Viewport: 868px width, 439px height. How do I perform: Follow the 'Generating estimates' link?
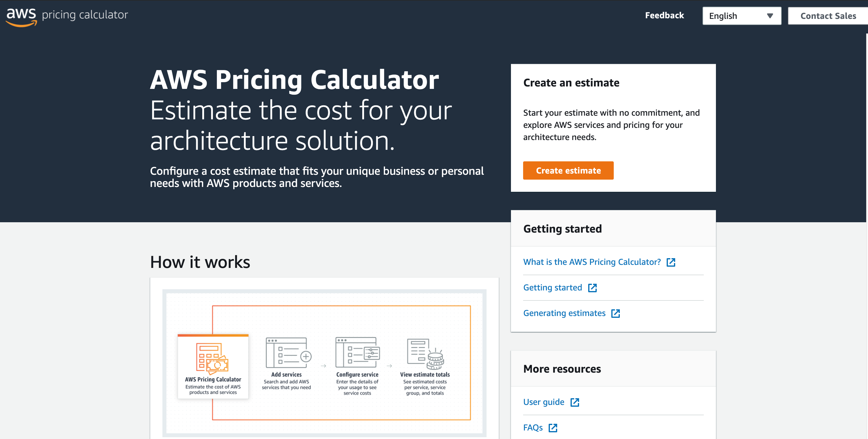(x=564, y=313)
